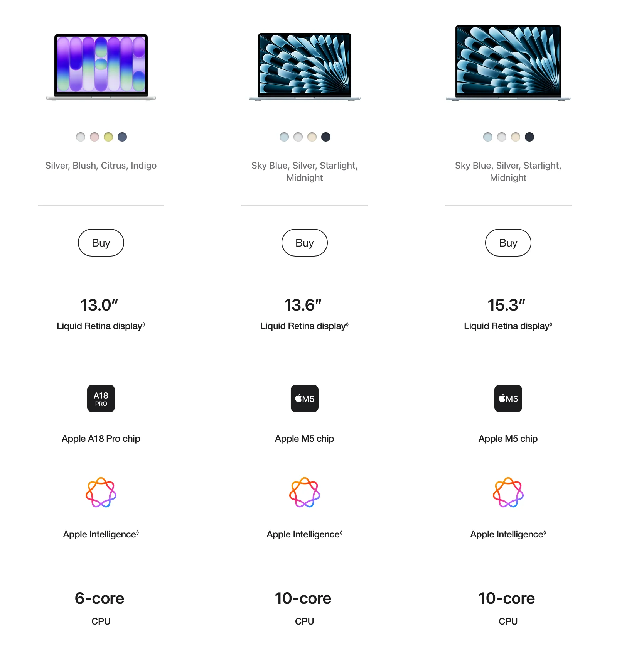644x652 pixels.
Task: Click Apple Intelligence icon under 13.0" model
Action: tap(101, 493)
